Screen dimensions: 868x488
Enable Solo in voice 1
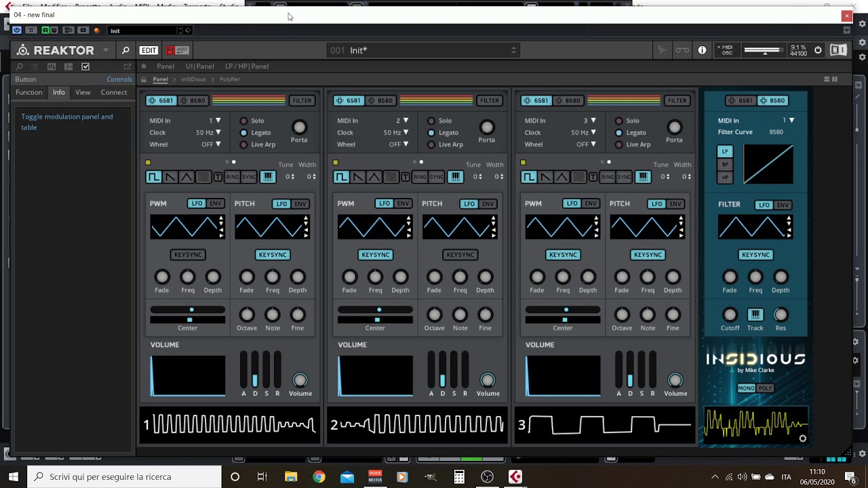click(243, 121)
